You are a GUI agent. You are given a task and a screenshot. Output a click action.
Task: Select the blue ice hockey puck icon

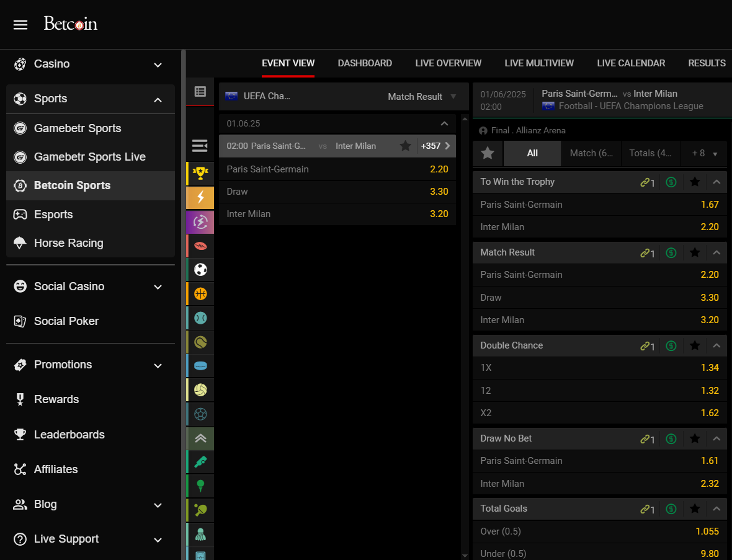pos(200,366)
